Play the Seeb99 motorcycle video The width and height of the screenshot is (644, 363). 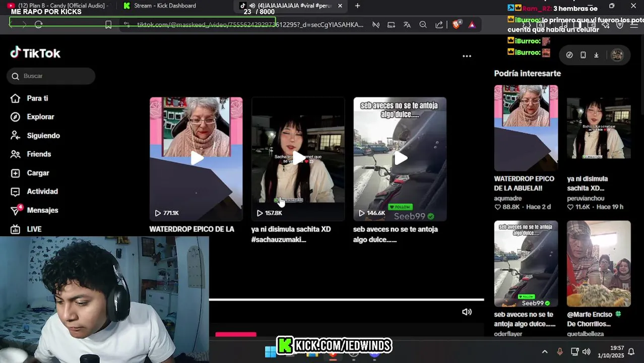[400, 158]
